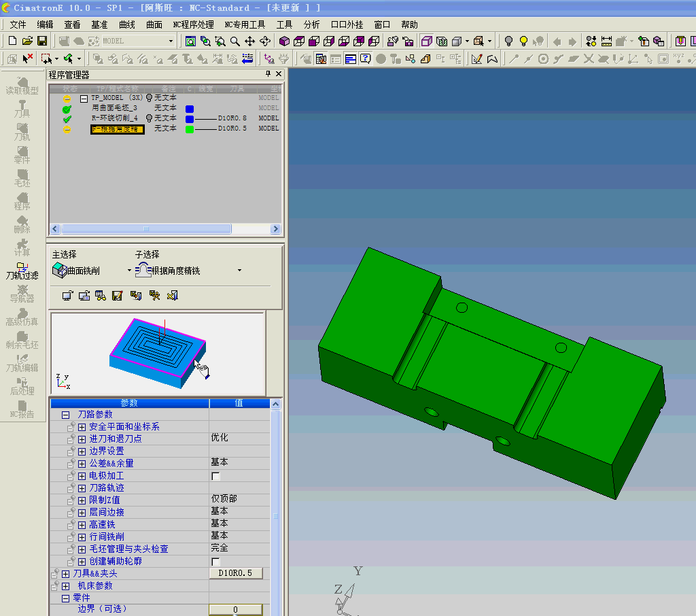This screenshot has height=616, width=696.
Task: Click the green pick cursor icon
Action: click(x=68, y=58)
